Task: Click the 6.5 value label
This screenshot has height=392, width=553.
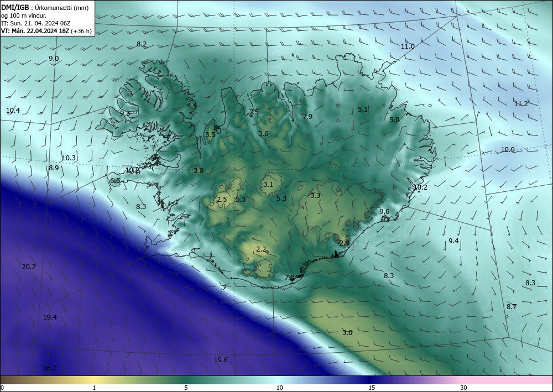Action: (x=116, y=181)
